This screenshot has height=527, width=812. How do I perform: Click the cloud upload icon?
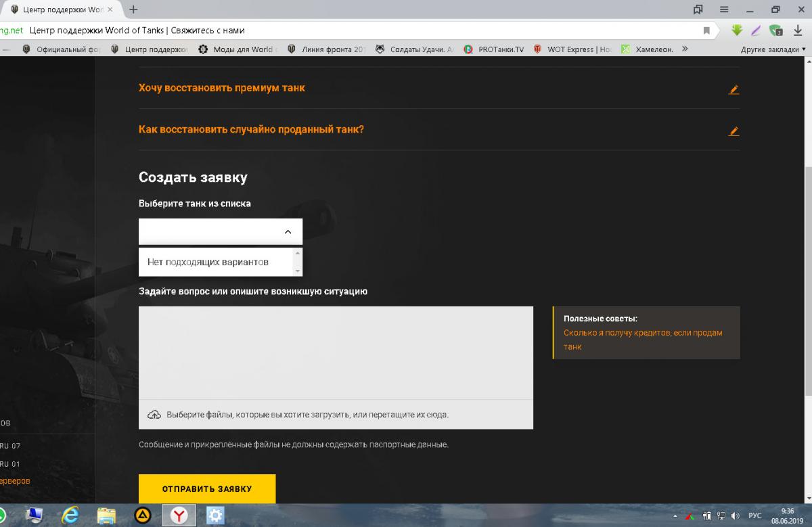154,414
